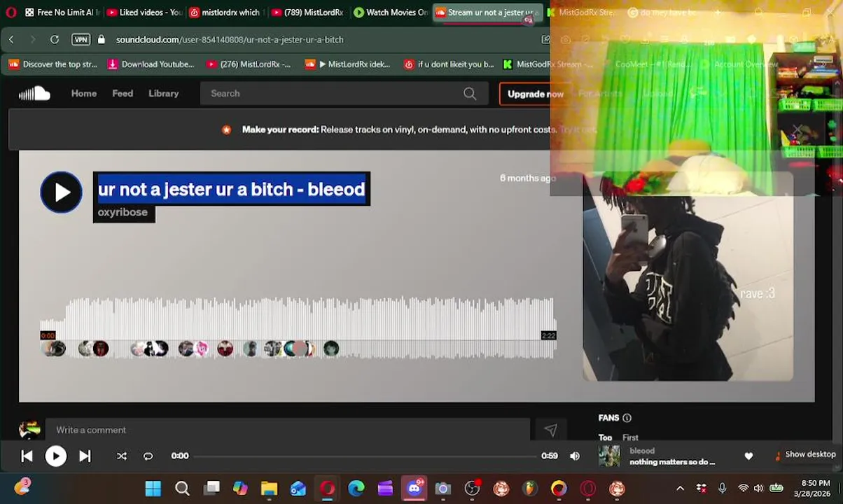
Task: Open File Explorer from the taskbar
Action: 270,489
